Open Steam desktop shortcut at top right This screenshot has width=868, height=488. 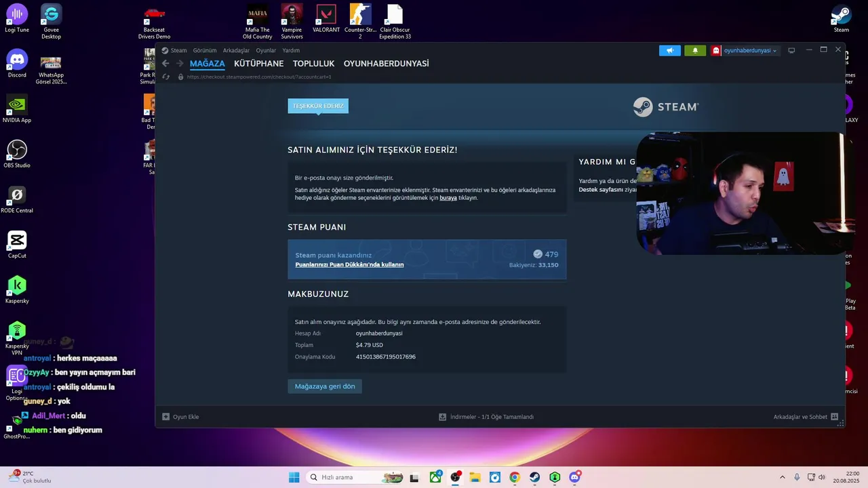[x=842, y=18]
